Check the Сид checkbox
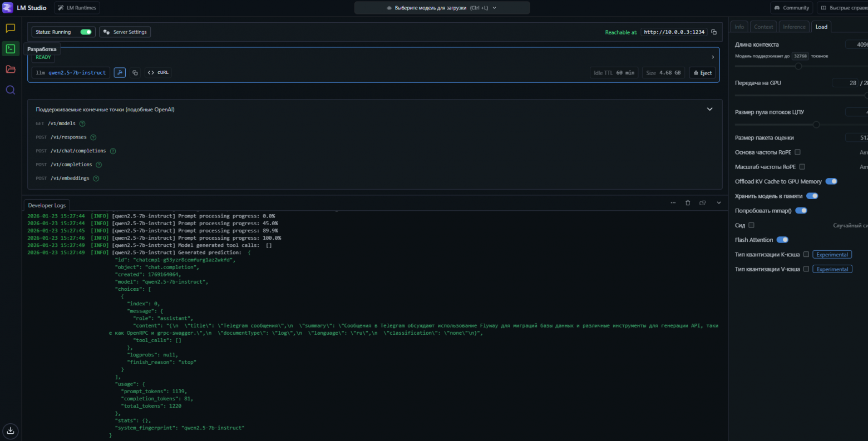The height and width of the screenshot is (441, 868). 751,225
